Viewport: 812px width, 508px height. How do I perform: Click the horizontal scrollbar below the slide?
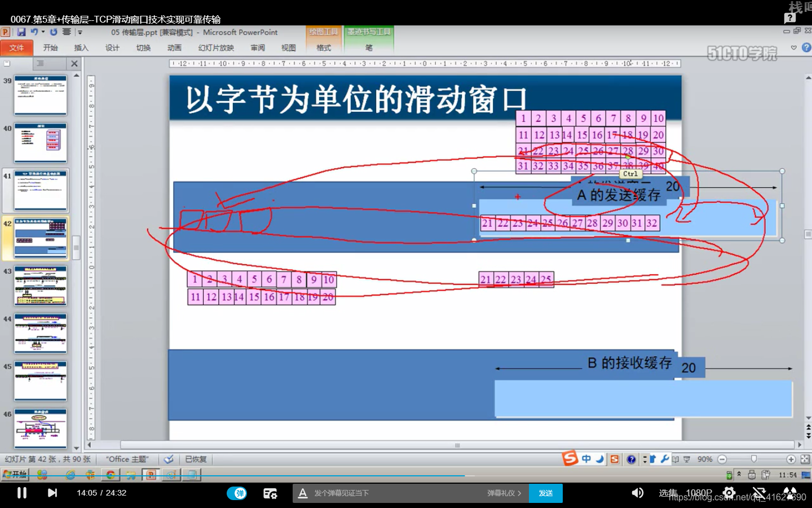pos(457,445)
